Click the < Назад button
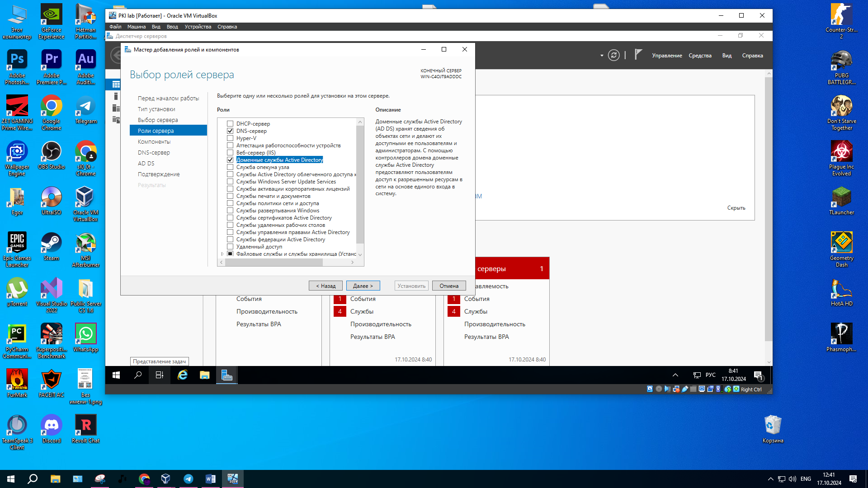 point(325,286)
